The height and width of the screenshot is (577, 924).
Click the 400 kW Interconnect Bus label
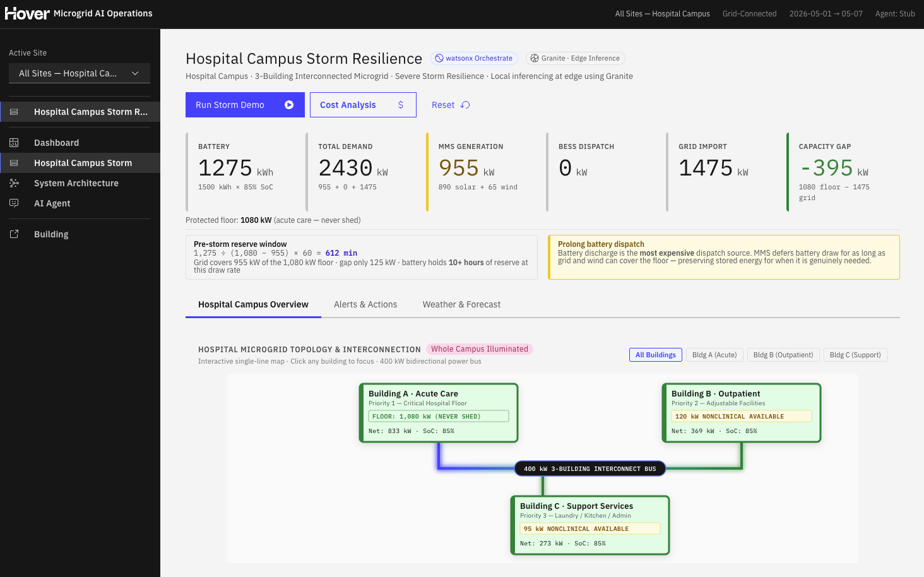[x=590, y=468]
